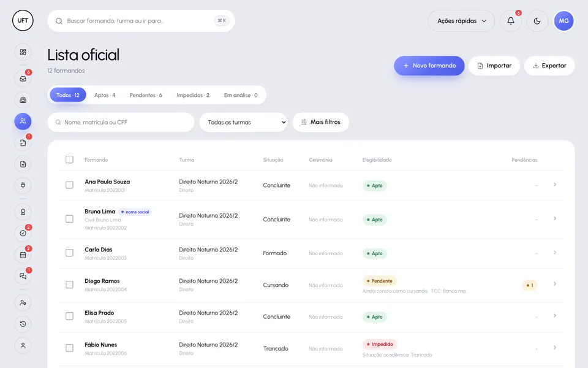Open the calendar icon in sidebar
This screenshot has width=588, height=368.
(x=23, y=255)
